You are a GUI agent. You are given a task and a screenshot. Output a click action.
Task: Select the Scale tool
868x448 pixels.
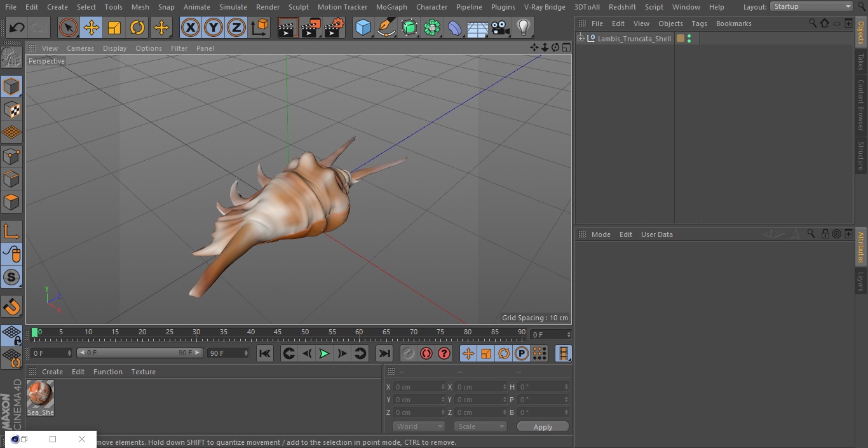(x=114, y=27)
